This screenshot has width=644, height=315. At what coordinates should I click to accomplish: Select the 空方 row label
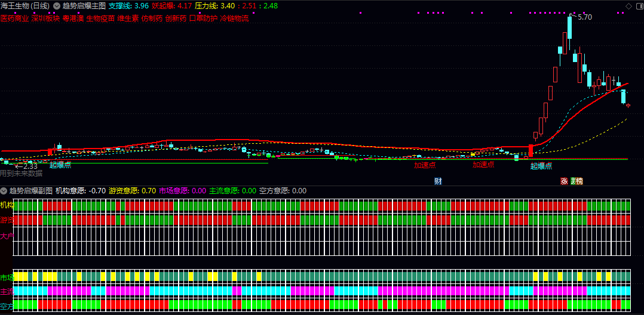pos(7,306)
